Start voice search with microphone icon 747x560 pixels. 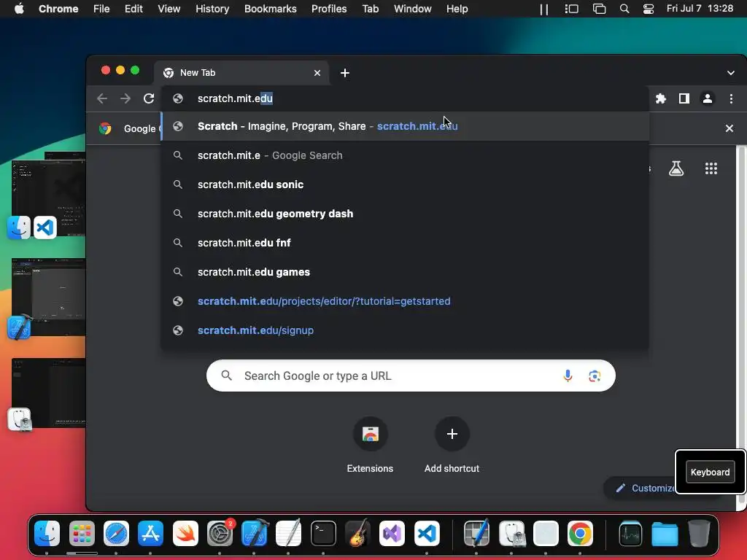coord(568,376)
